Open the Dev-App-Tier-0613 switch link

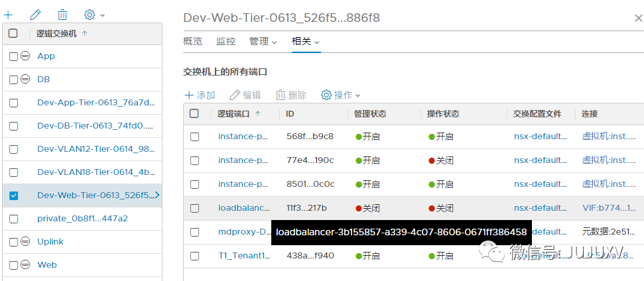click(x=96, y=103)
